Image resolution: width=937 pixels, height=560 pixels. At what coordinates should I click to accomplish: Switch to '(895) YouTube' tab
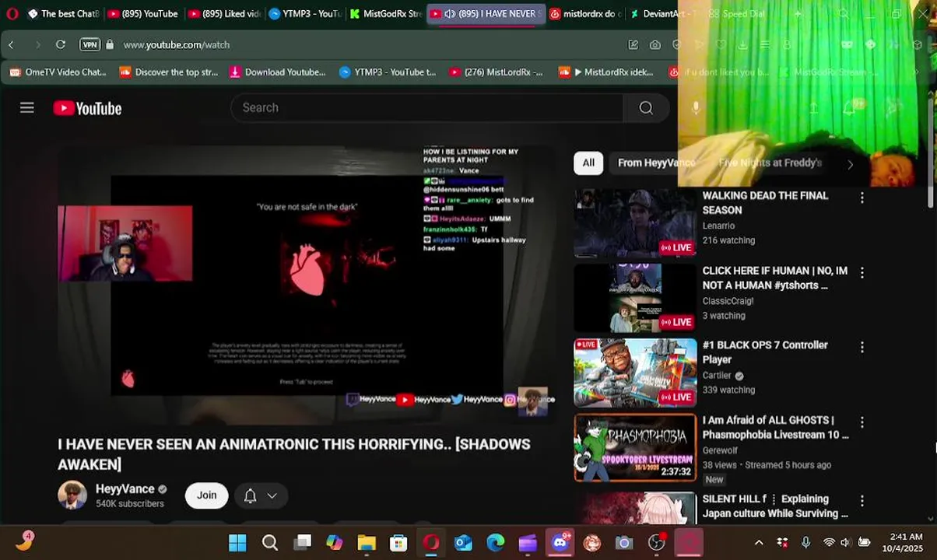click(142, 13)
